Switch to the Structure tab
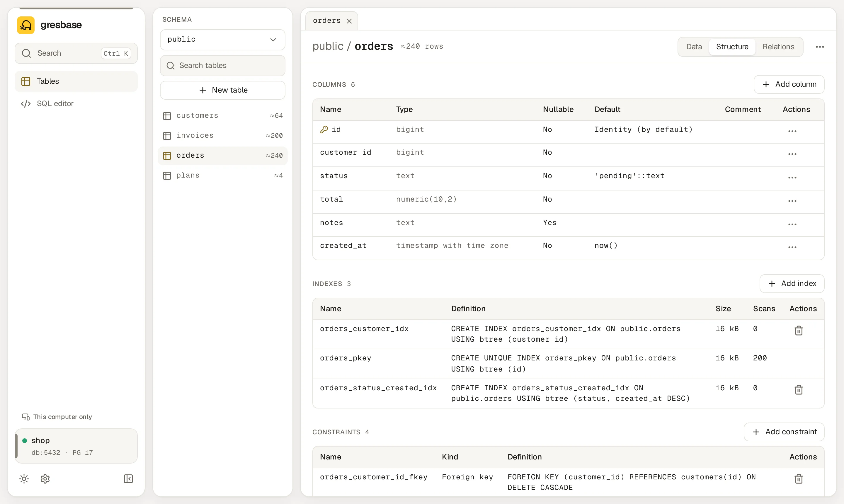 732,47
